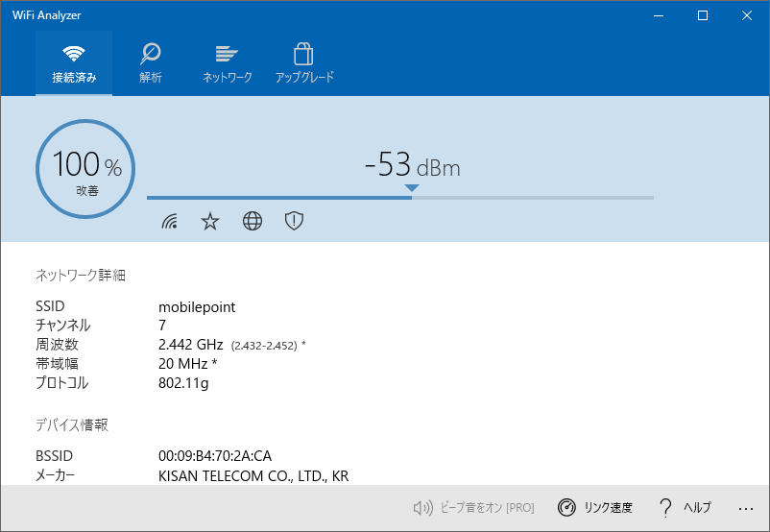Click the signal strength bar
Viewport: 770px width, 532px height.
click(399, 198)
